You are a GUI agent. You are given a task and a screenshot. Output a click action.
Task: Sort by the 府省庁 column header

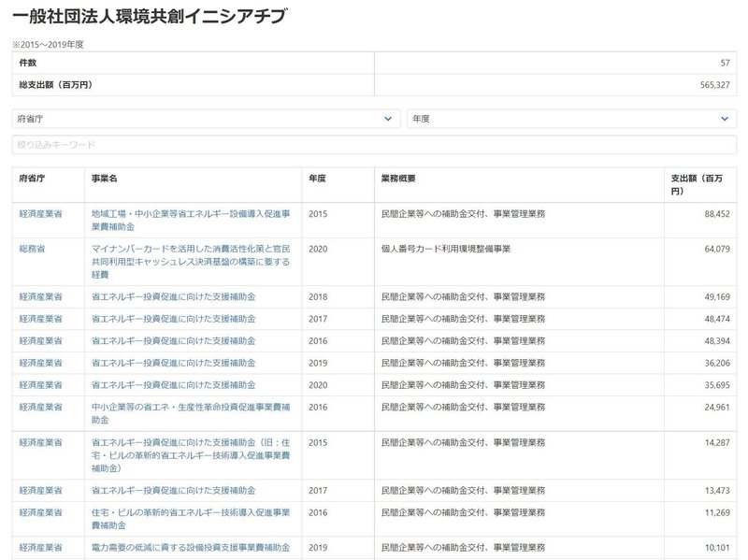[32, 179]
